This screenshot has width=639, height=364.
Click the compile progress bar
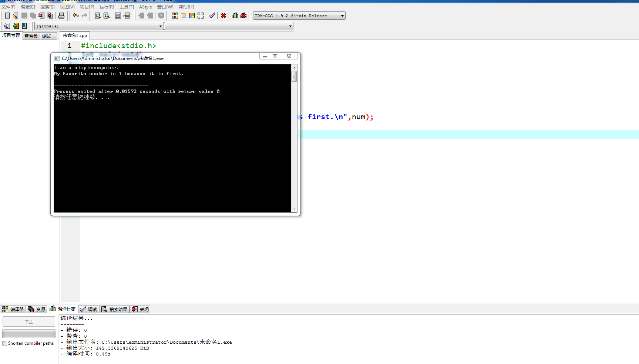pos(29,334)
